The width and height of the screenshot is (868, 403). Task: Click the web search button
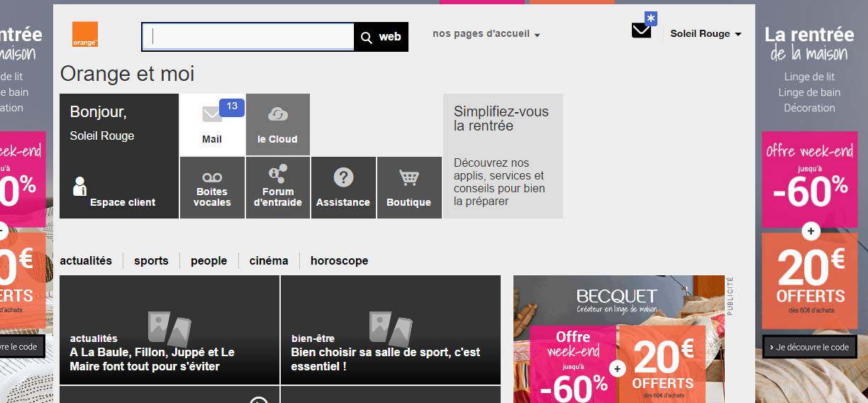[x=382, y=37]
